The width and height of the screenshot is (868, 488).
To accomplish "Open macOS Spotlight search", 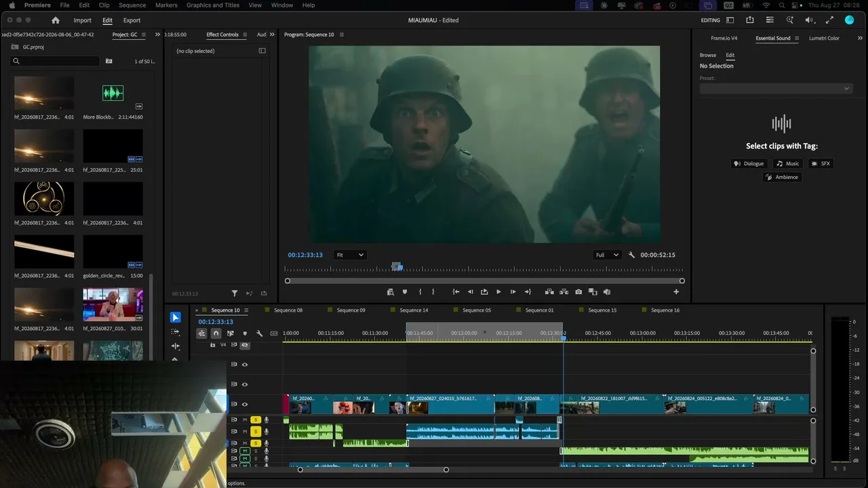I will click(x=782, y=5).
